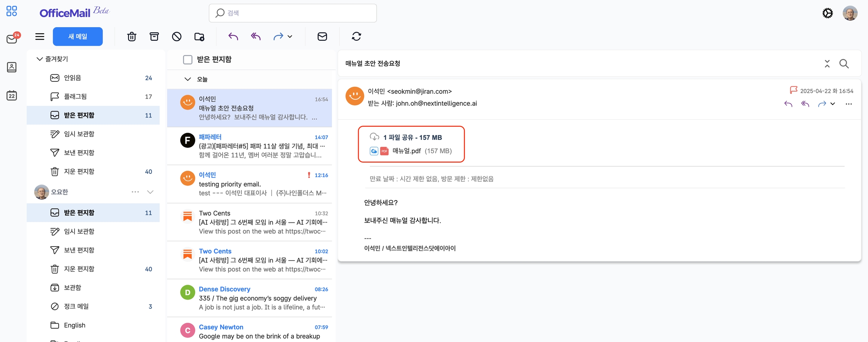Toggle the red flag on opened email
This screenshot has width=868, height=342.
(x=793, y=90)
